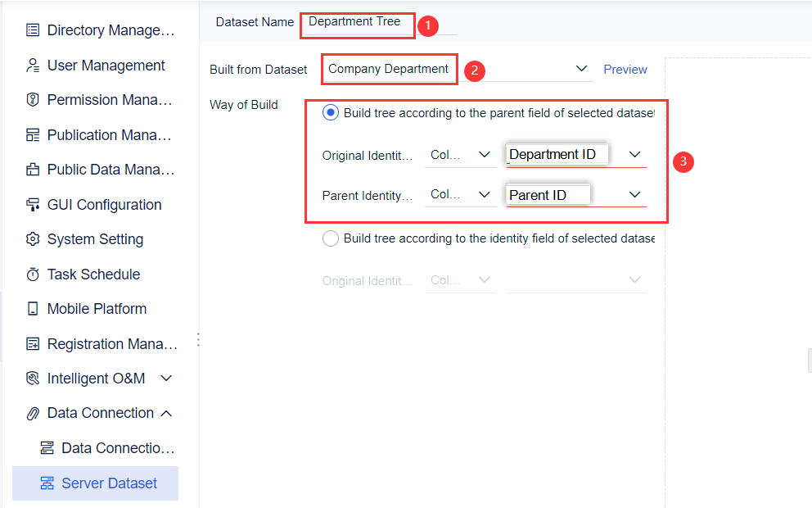Collapse the Data Connection menu
Screen dimensions: 812x508
coord(166,414)
